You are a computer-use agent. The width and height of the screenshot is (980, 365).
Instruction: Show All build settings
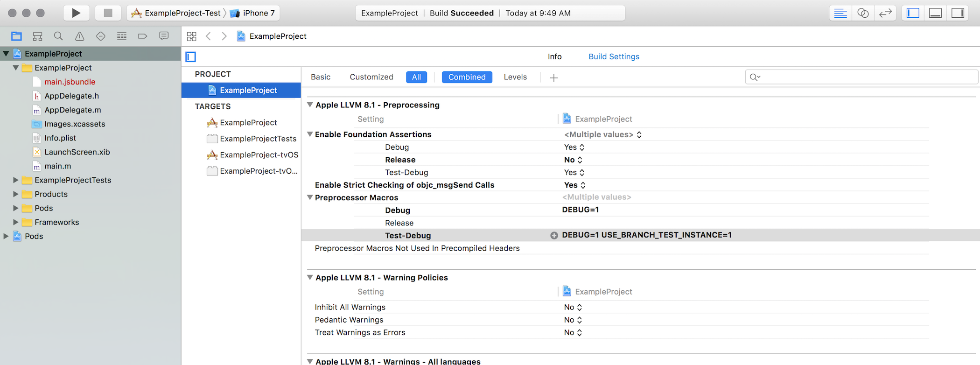click(x=417, y=77)
